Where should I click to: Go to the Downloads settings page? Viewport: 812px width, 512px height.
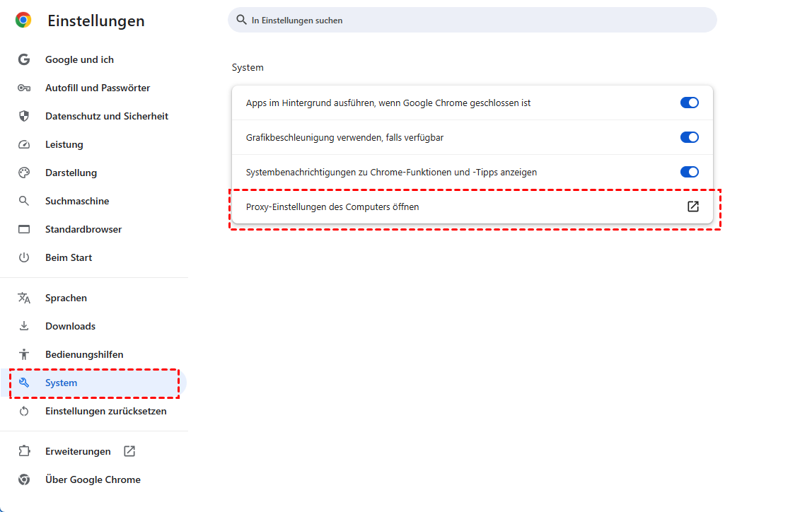[x=70, y=327]
